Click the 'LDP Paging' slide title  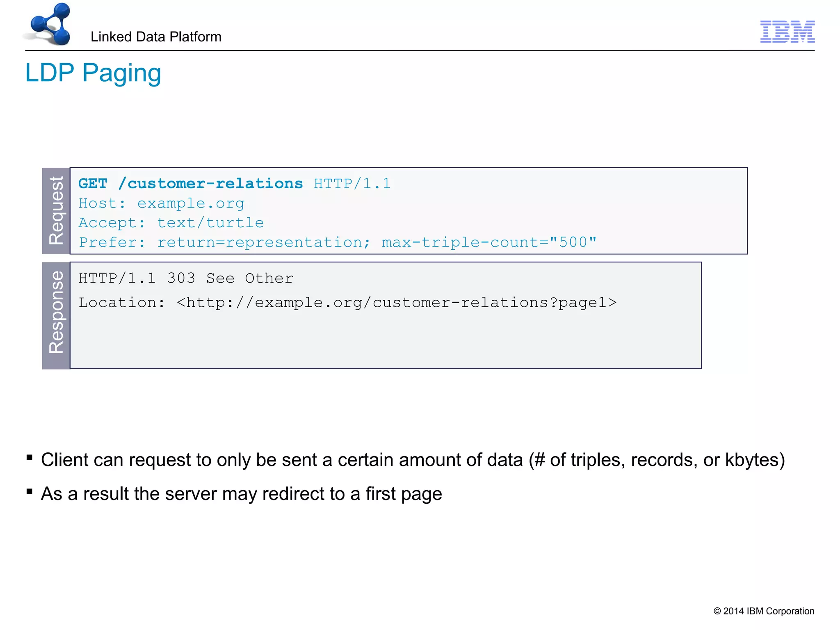pos(93,73)
